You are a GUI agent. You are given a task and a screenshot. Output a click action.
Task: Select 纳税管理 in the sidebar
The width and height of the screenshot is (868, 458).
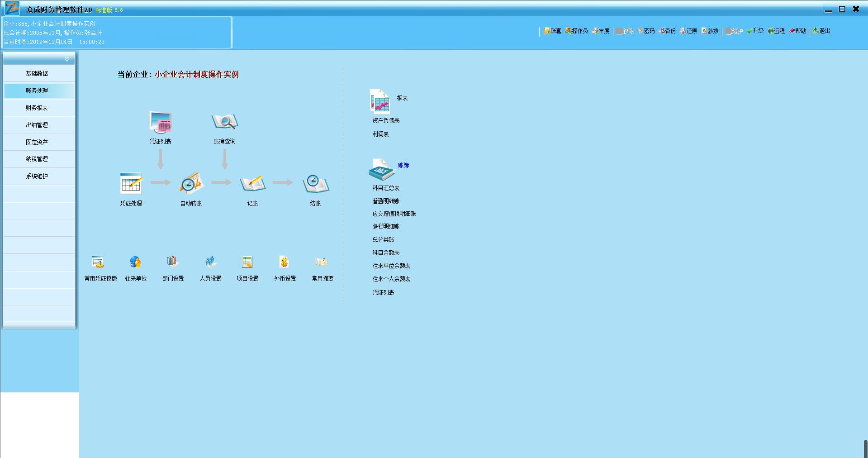tap(39, 159)
